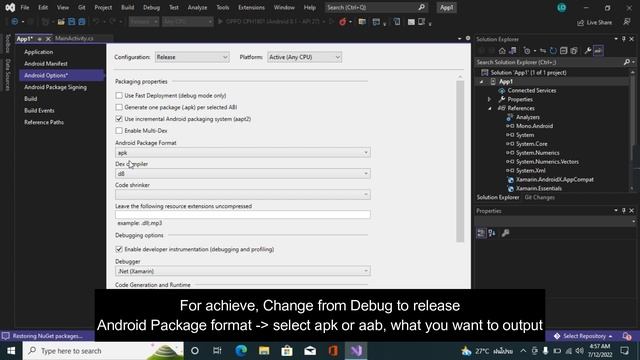
Task: Click the Visual Studio logo icon
Action: pyautogui.click(x=10, y=7)
